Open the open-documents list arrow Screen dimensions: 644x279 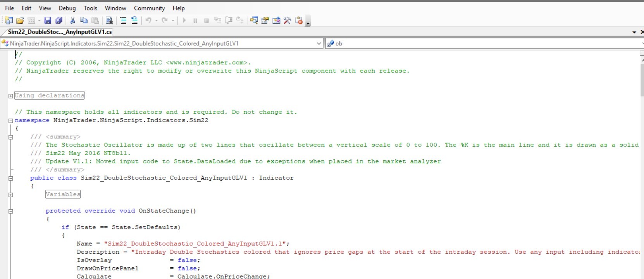[634, 32]
